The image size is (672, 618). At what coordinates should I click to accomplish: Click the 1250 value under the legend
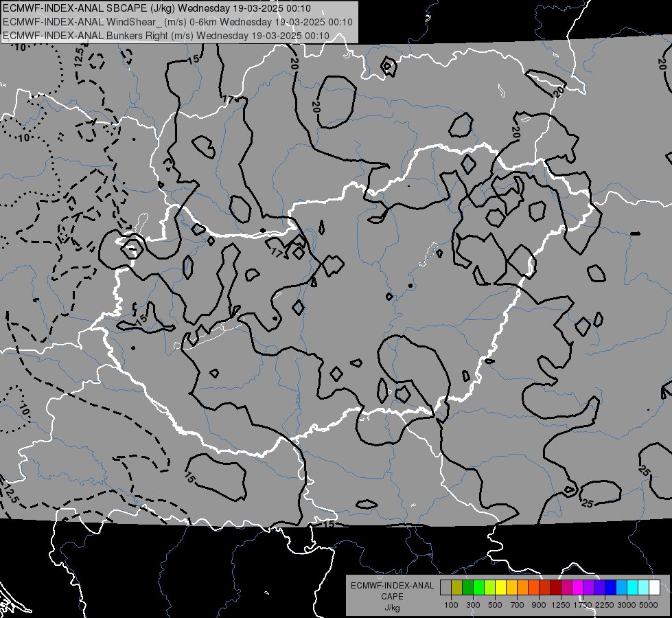click(x=561, y=605)
